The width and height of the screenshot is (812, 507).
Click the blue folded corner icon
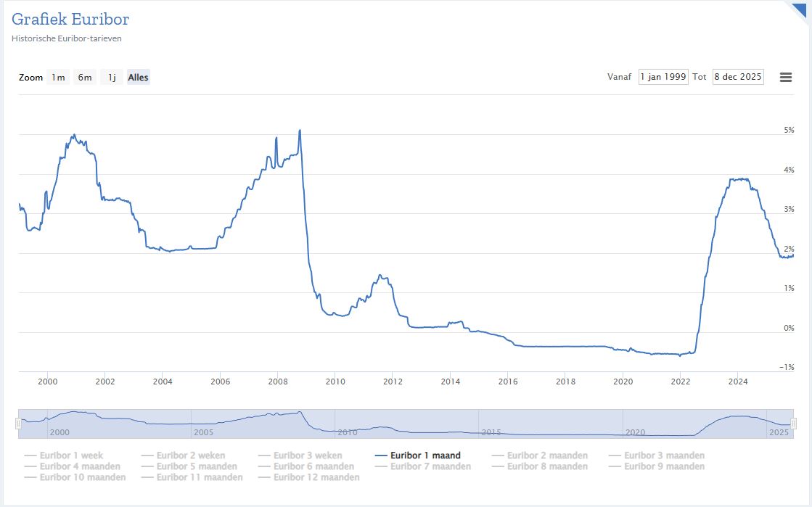tap(798, 9)
